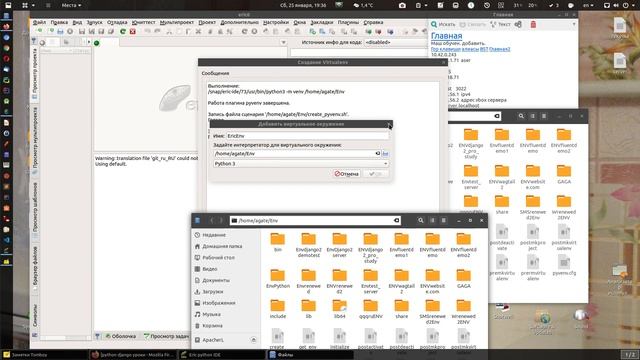Open the Мультипроект menu
640x360 pixels.
tap(177, 22)
